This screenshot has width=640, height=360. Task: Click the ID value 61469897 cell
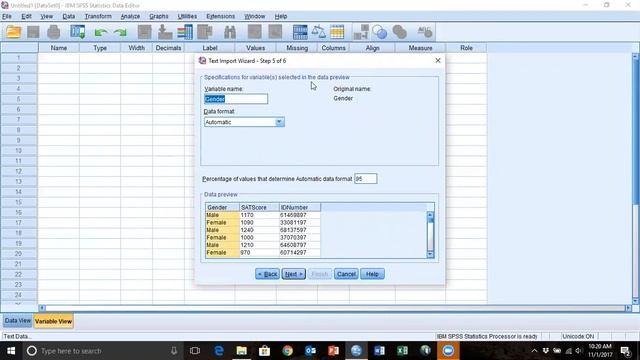[x=300, y=215]
